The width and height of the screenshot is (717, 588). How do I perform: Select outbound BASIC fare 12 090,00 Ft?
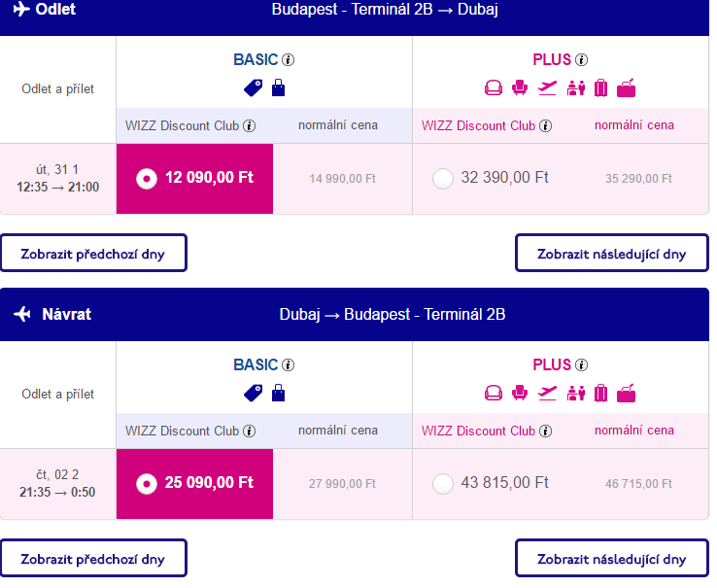click(195, 179)
